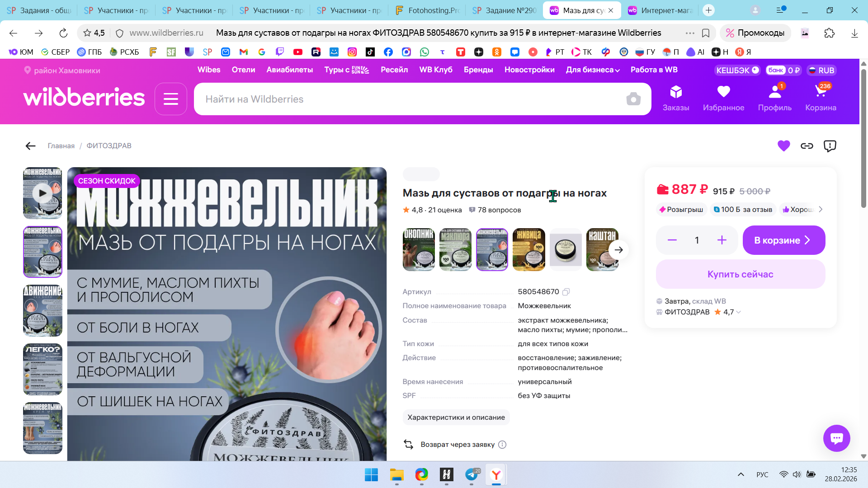The width and height of the screenshot is (868, 488).
Task: Copy product link with chain icon
Action: (807, 146)
